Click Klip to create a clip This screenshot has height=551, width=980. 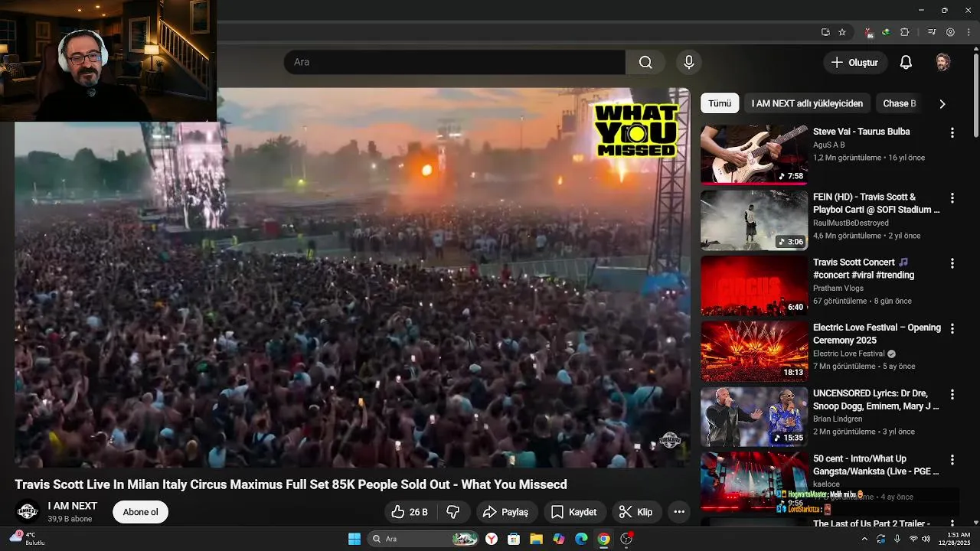[636, 512]
